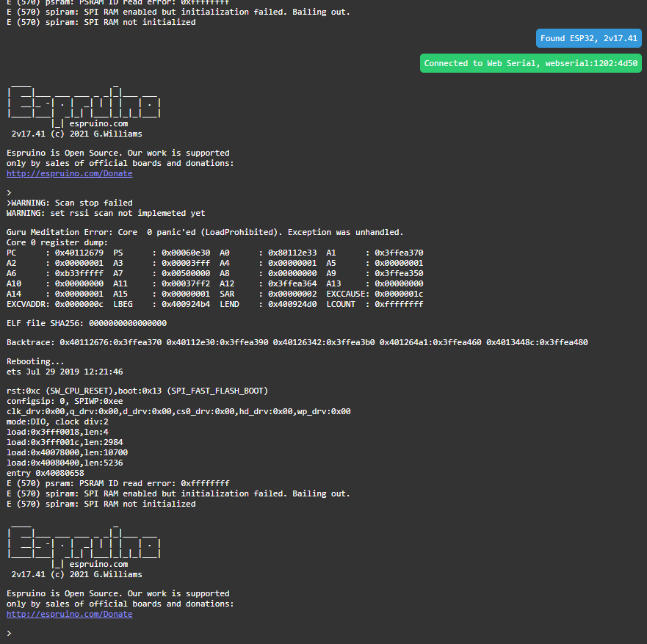Click 'load:0x40078000,len:10700' line
Image resolution: width=647 pixels, height=644 pixels.
(x=68, y=452)
